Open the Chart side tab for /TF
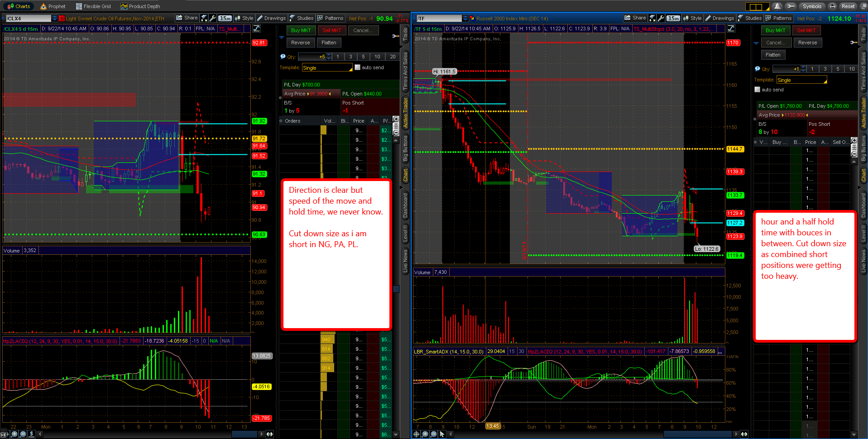Screen dimensions: 868x439 pos(863,176)
